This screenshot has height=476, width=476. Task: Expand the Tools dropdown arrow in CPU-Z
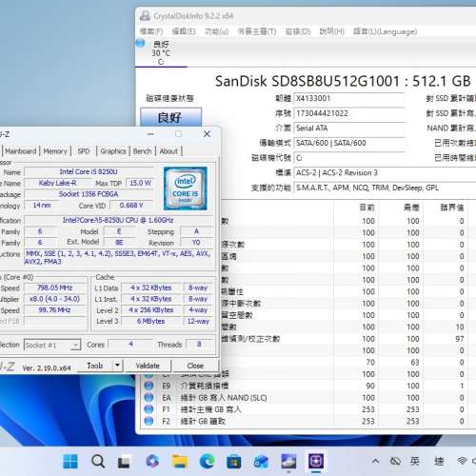pyautogui.click(x=117, y=366)
